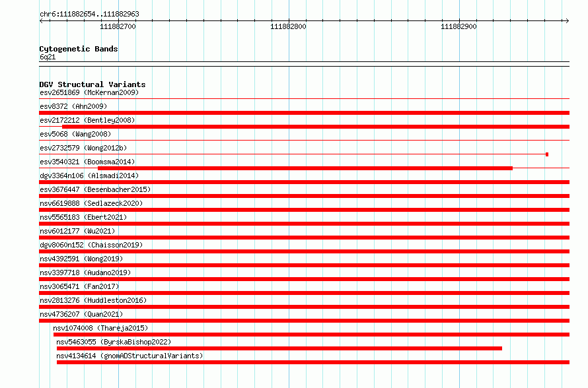The image size is (588, 388).
Task: Click the red bar under dgv3364n106 (Alsmadi2014)
Action: point(304,182)
